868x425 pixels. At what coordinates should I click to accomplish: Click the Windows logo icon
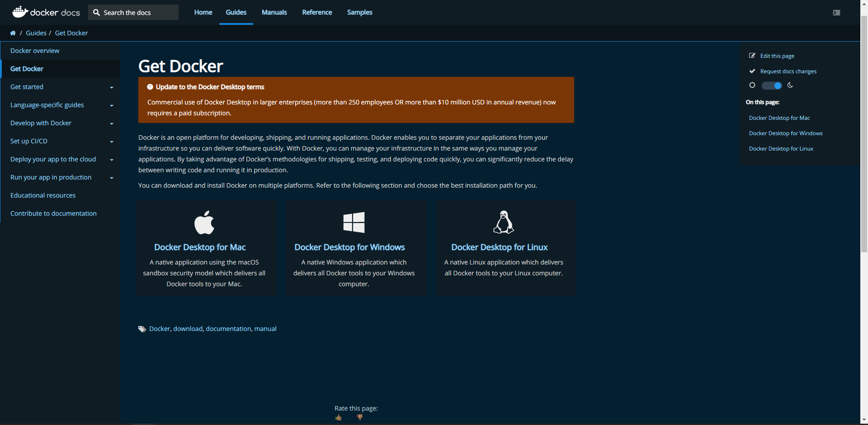tap(354, 222)
